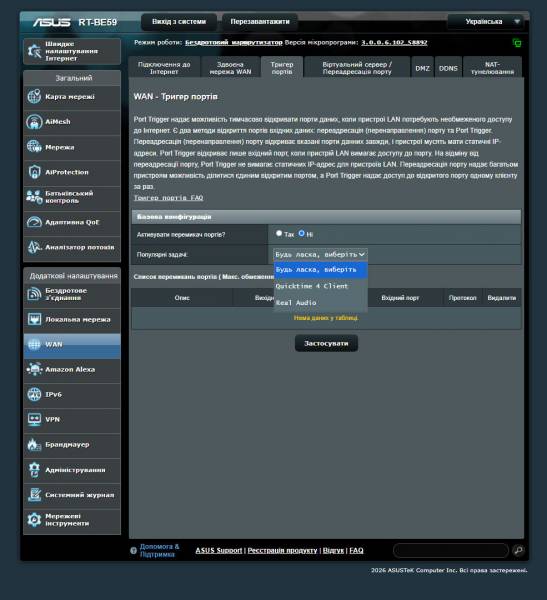This screenshot has height=600, width=547.
Task: Choose Будь ласка, виберіть option
Action: (x=320, y=270)
